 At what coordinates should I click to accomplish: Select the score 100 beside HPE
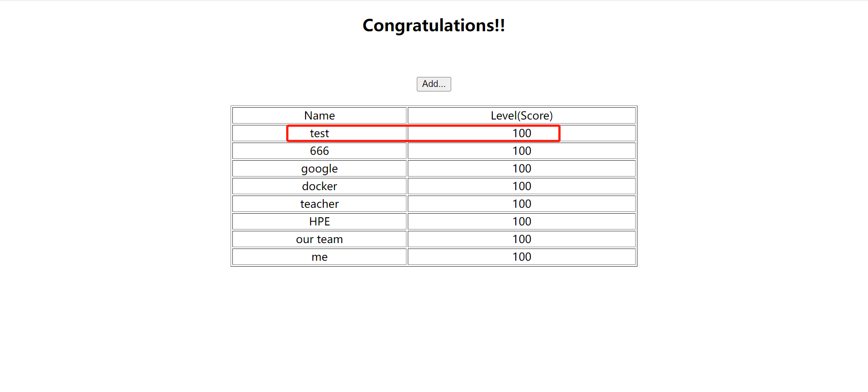coord(521,221)
